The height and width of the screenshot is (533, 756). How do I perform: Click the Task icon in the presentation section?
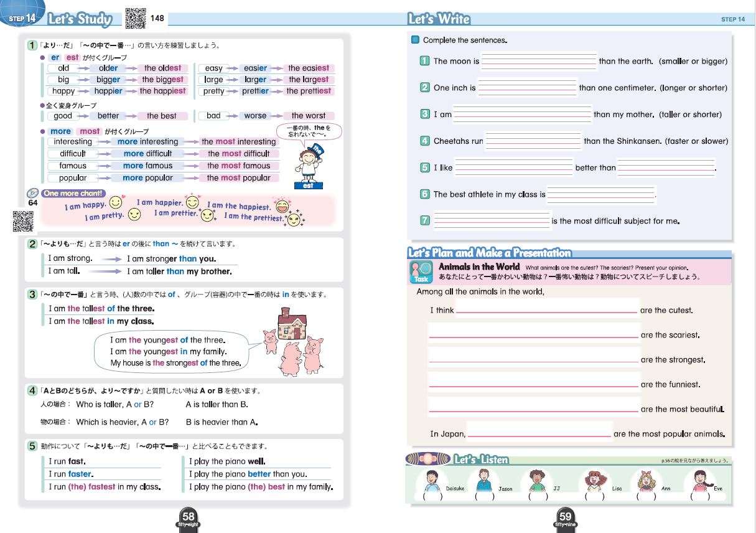pyautogui.click(x=421, y=272)
